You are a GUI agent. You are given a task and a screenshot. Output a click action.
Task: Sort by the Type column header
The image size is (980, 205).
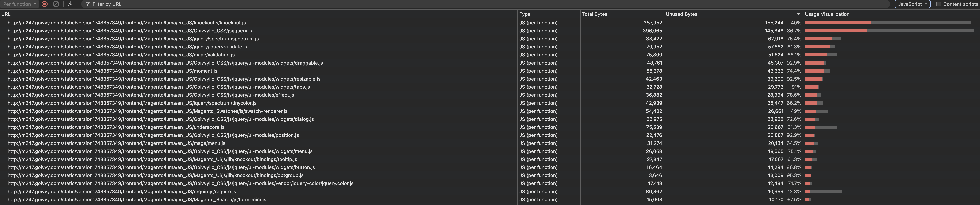[x=525, y=14]
